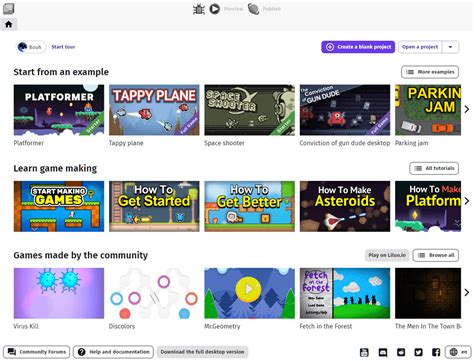Click Play on Liluo.io
This screenshot has height=361, width=474.
click(387, 255)
